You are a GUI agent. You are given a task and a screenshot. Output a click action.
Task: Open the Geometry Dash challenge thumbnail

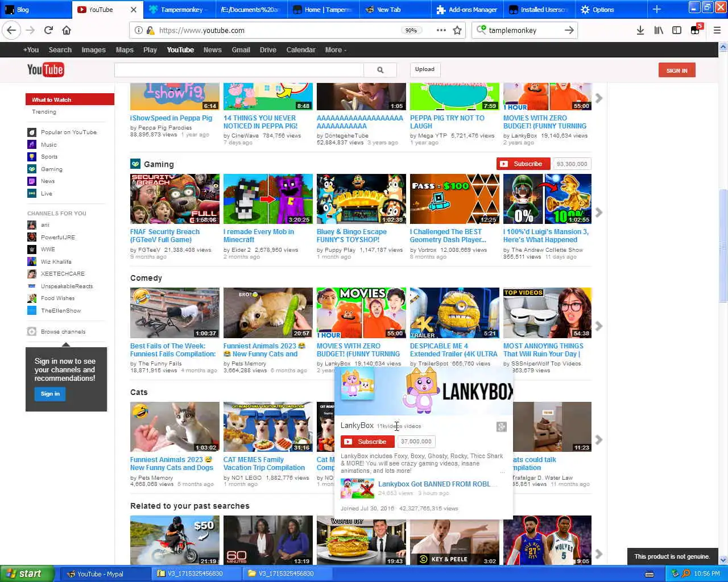click(454, 199)
